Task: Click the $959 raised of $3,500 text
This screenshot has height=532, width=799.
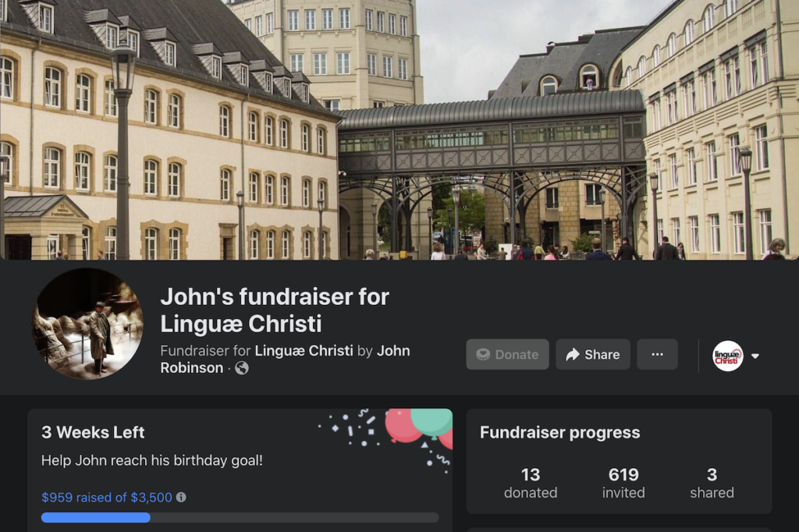Action: pos(106,498)
